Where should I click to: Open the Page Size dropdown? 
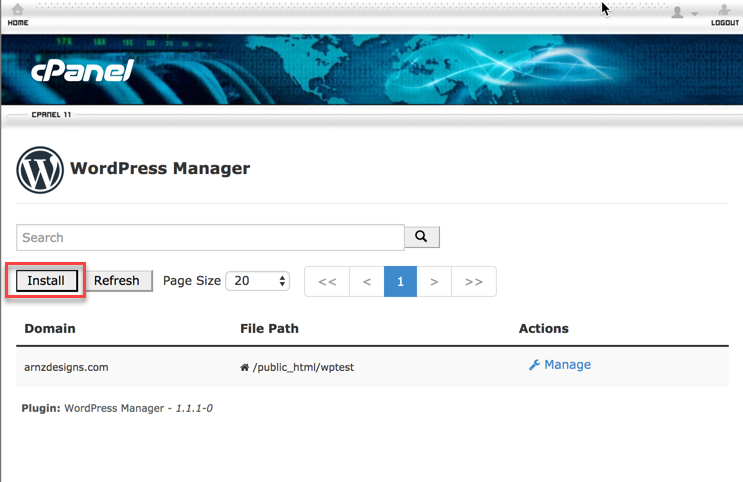(257, 281)
